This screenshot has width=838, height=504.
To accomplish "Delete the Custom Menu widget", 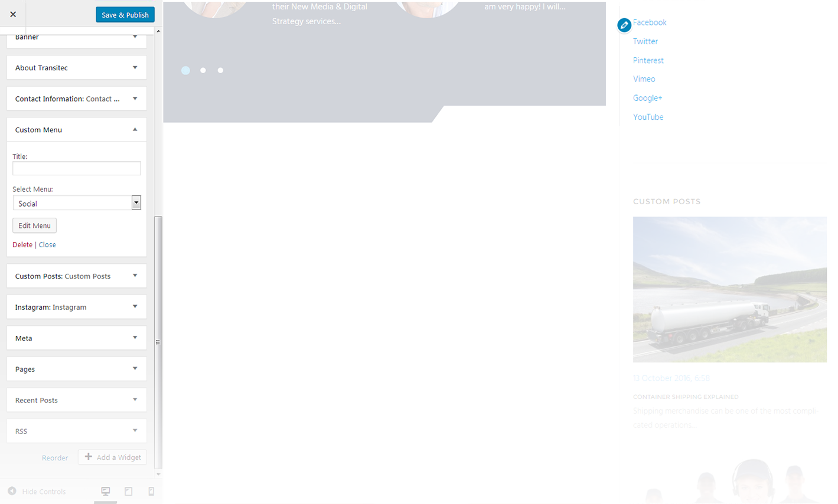I will click(22, 244).
